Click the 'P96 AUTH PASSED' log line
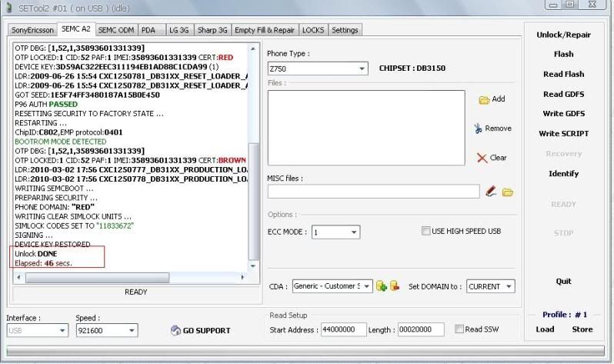Screen dimensions: 614x364 [x=46, y=104]
